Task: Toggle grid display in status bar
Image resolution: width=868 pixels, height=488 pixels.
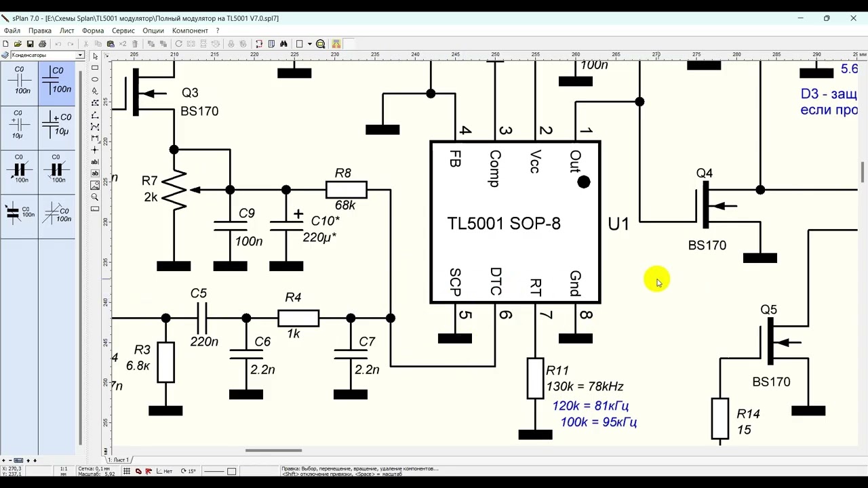Action: coord(127,471)
